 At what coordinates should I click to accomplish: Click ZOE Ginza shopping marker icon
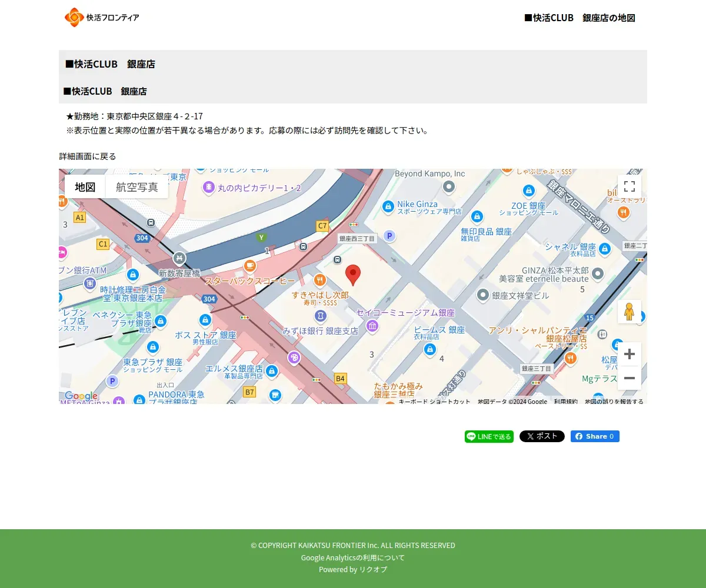click(x=529, y=191)
